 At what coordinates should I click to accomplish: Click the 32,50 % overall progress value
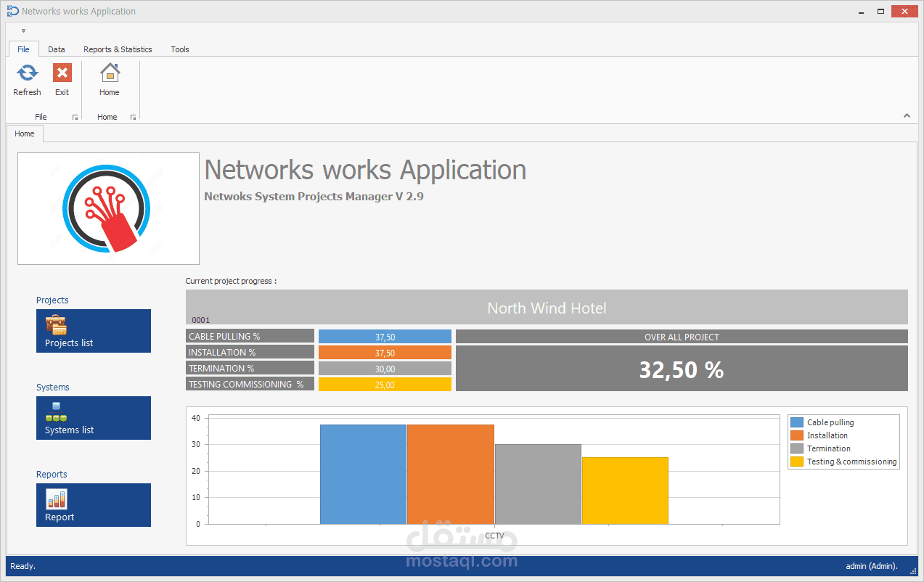pyautogui.click(x=682, y=370)
